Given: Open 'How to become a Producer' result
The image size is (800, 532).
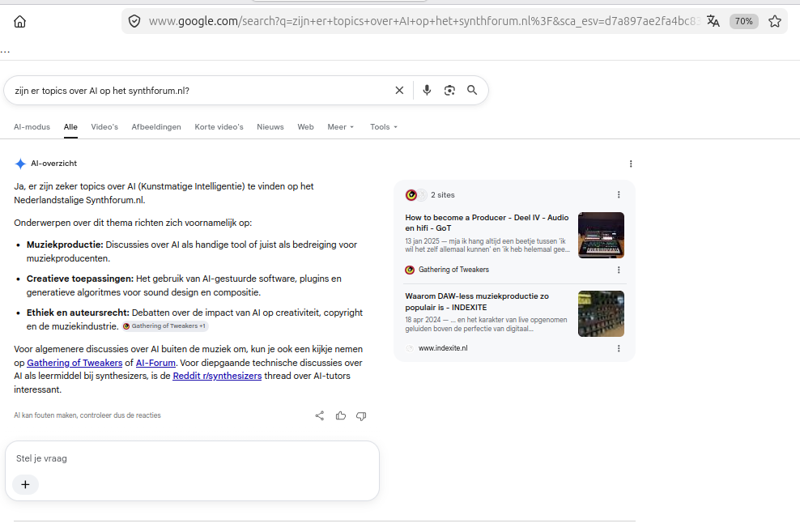Looking at the screenshot, I should tap(487, 223).
